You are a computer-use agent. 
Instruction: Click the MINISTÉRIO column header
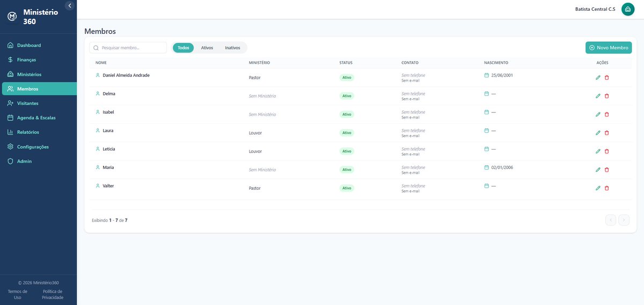pos(259,63)
